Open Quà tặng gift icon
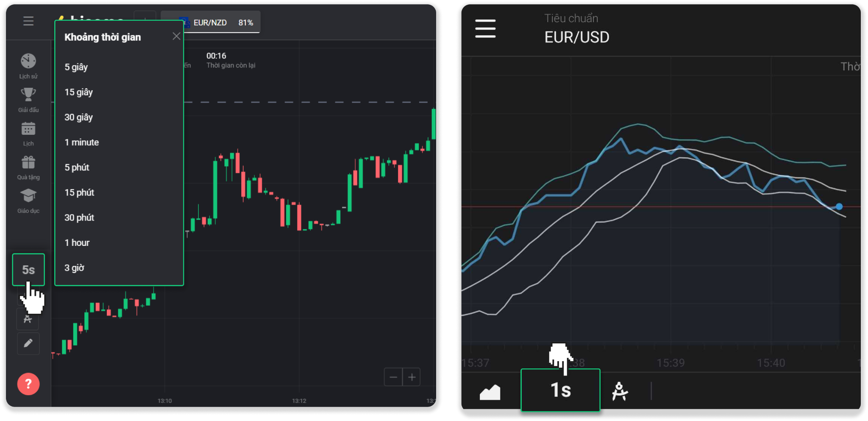Image resolution: width=868 pixels, height=421 pixels. [28, 162]
